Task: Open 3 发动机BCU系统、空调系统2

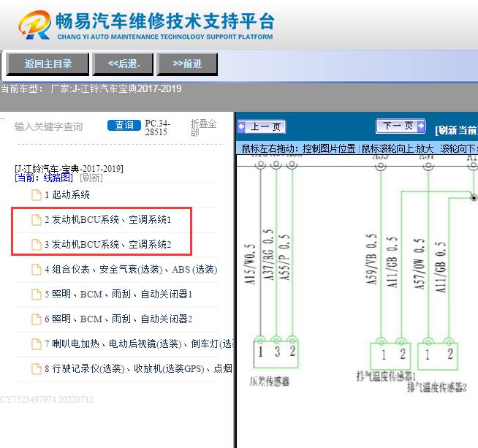Action: pos(108,244)
